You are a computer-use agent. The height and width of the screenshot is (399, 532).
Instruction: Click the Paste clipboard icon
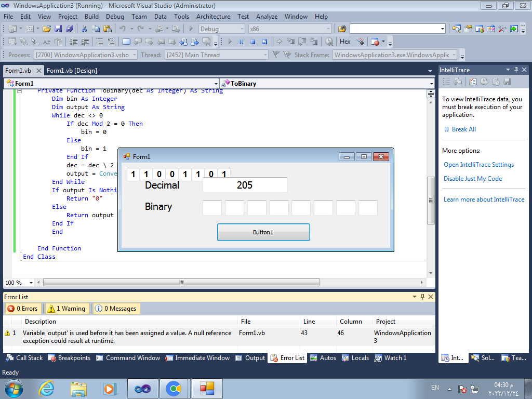107,29
